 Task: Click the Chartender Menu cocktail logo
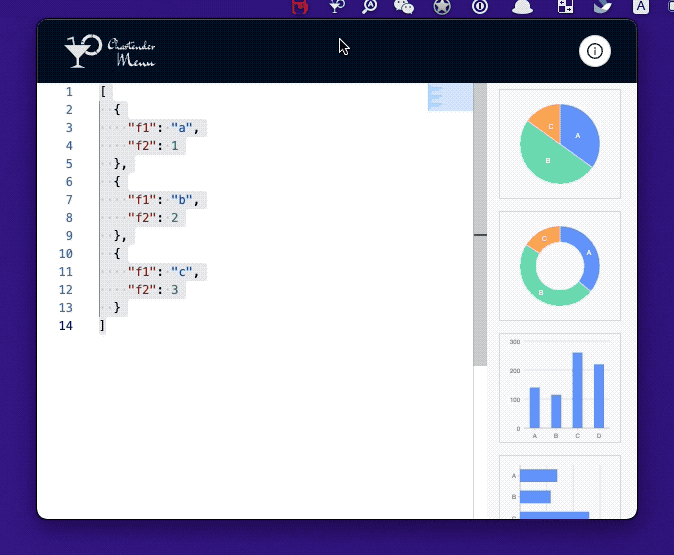click(x=110, y=51)
